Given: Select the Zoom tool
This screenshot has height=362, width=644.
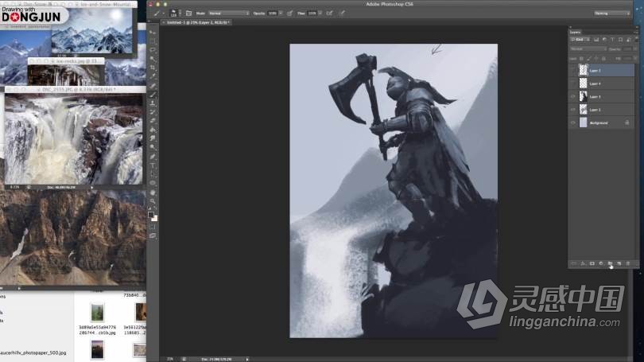Looking at the screenshot, I should coord(153,201).
